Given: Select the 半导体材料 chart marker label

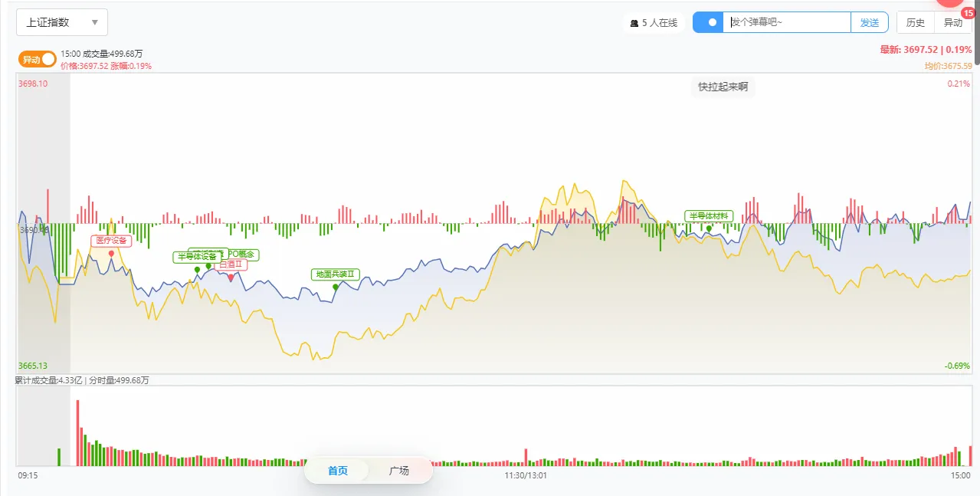Looking at the screenshot, I should coord(709,215).
